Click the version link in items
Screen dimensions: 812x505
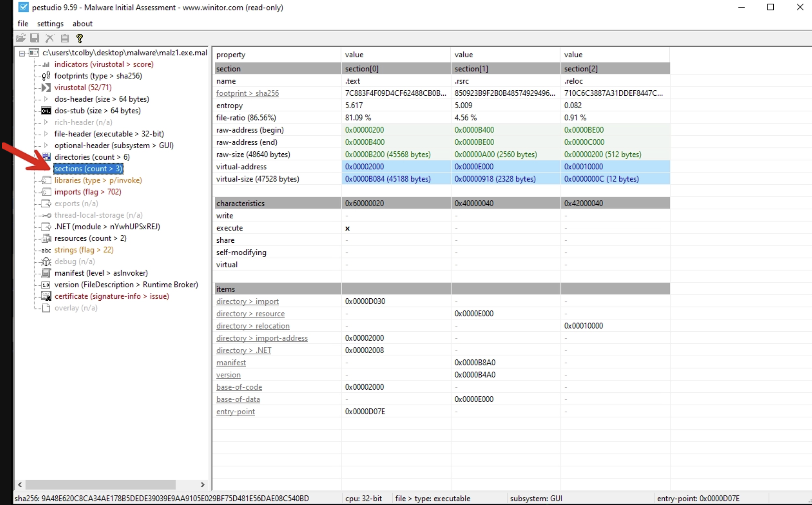pos(228,375)
